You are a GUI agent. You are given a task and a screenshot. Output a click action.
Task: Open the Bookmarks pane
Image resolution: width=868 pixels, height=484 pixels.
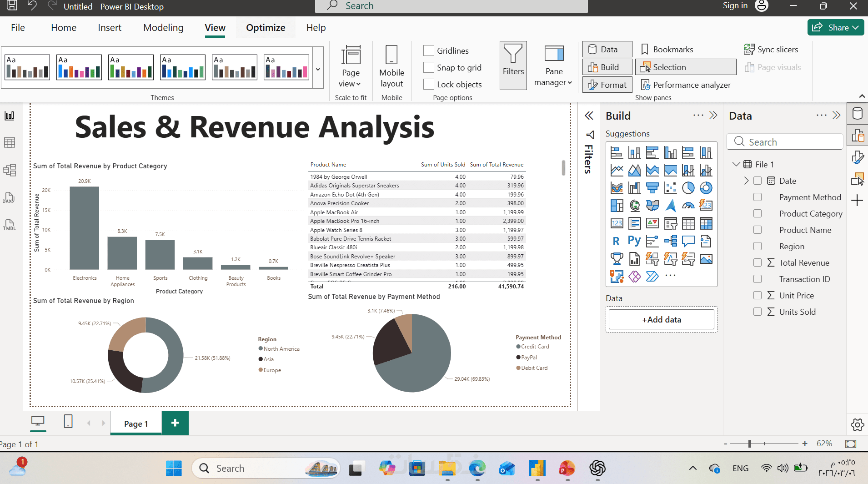tap(667, 50)
